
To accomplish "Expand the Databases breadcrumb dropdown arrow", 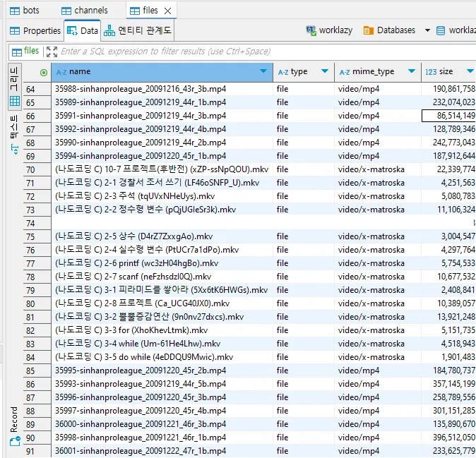I will 427,30.
